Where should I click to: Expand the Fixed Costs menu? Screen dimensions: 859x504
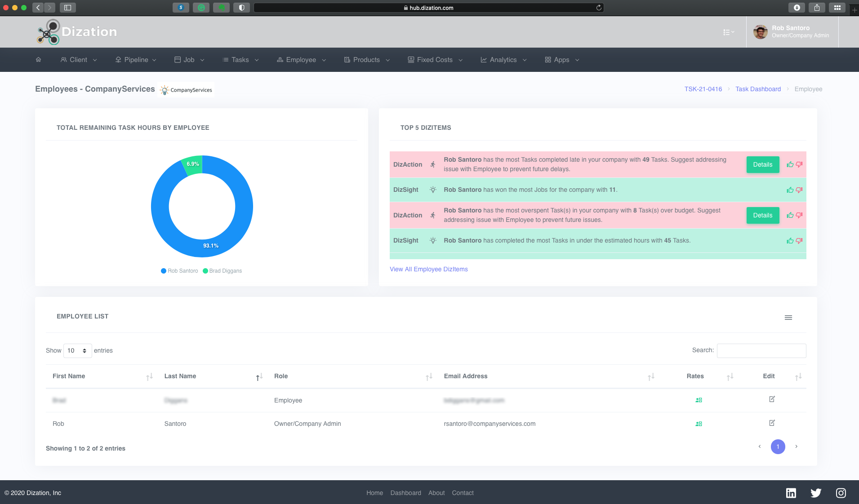point(435,60)
